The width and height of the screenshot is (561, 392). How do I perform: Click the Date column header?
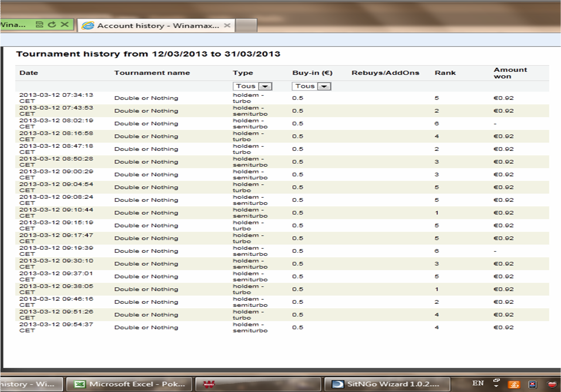pos(29,73)
